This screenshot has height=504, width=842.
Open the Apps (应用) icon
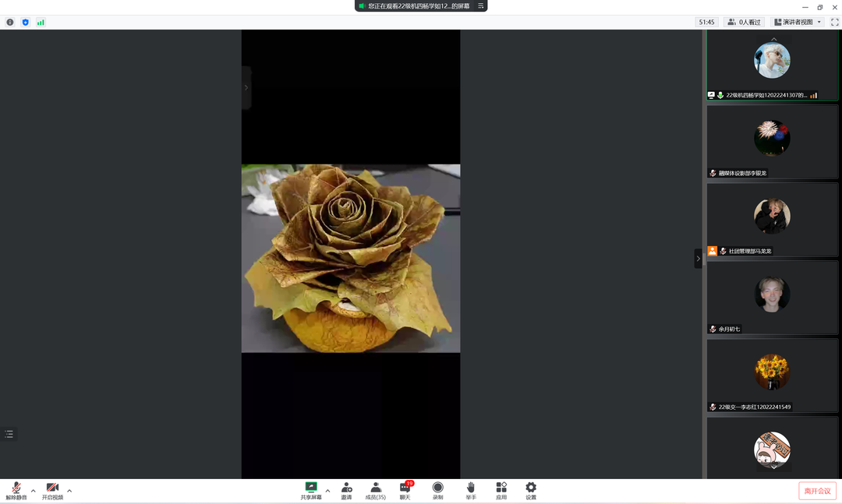501,490
